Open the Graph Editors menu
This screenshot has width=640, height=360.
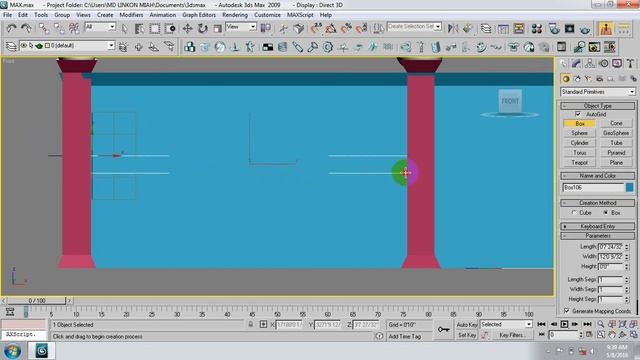pyautogui.click(x=199, y=15)
